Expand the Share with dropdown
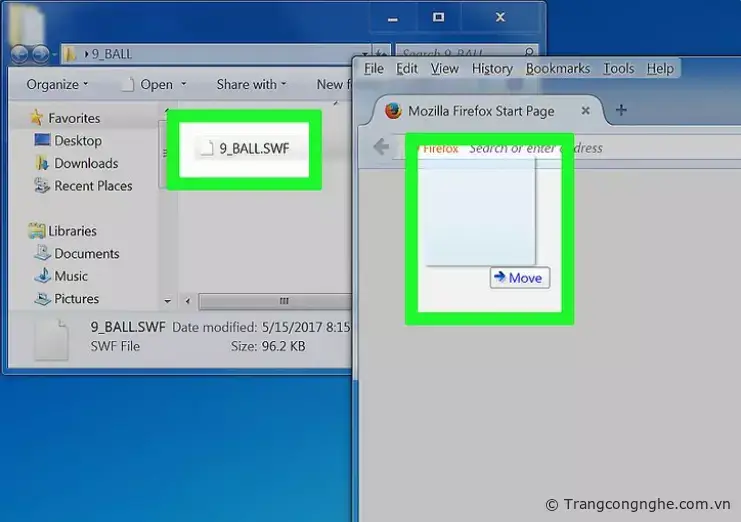Viewport: 741px width, 522px height. [x=251, y=85]
